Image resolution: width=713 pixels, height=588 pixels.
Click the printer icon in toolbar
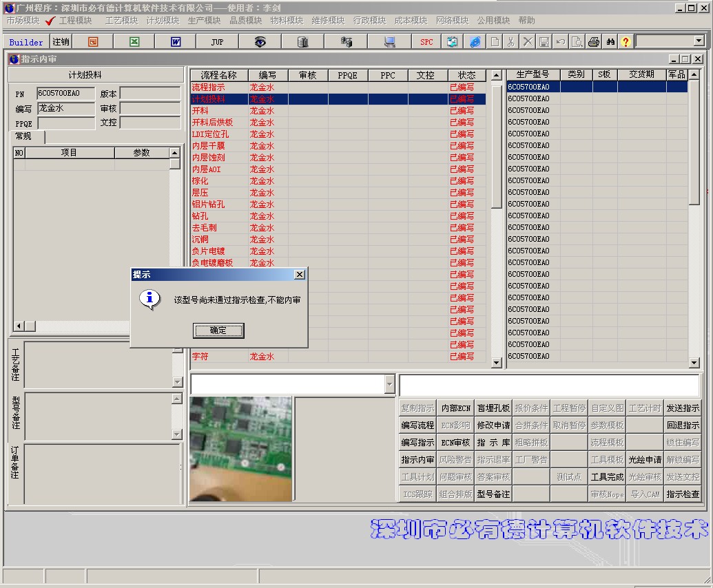[593, 42]
